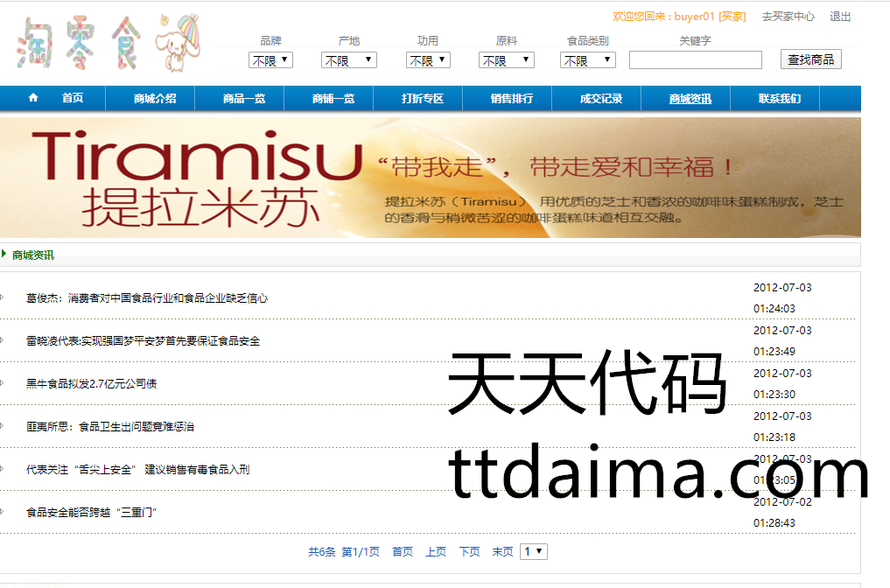The height and width of the screenshot is (588, 890).
Task: Click 下页 next page link
Action: point(470,552)
